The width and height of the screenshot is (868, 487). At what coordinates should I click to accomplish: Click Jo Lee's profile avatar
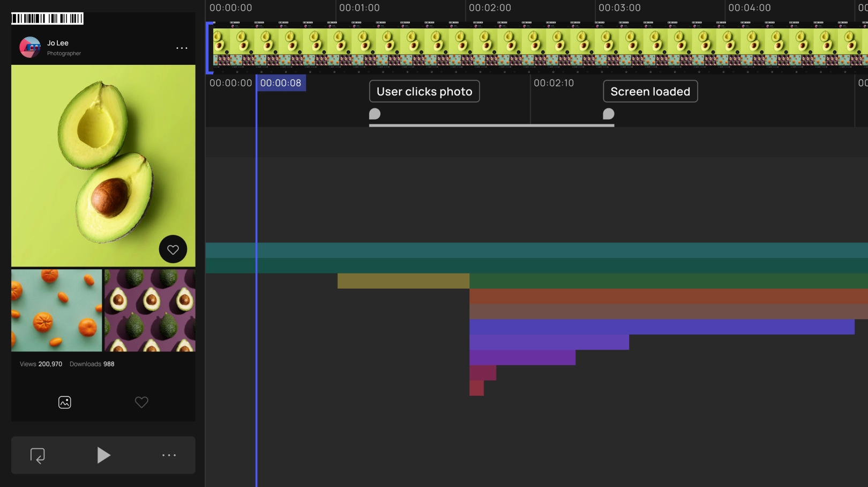[x=30, y=47]
